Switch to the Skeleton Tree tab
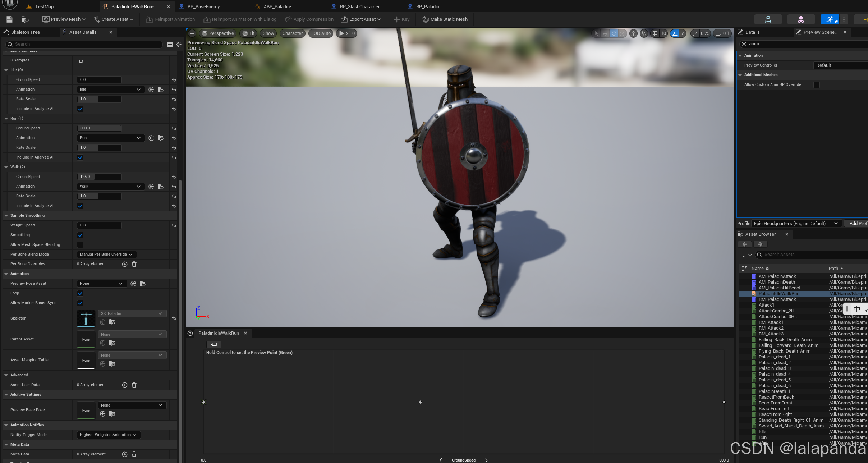The width and height of the screenshot is (868, 463). (x=25, y=32)
